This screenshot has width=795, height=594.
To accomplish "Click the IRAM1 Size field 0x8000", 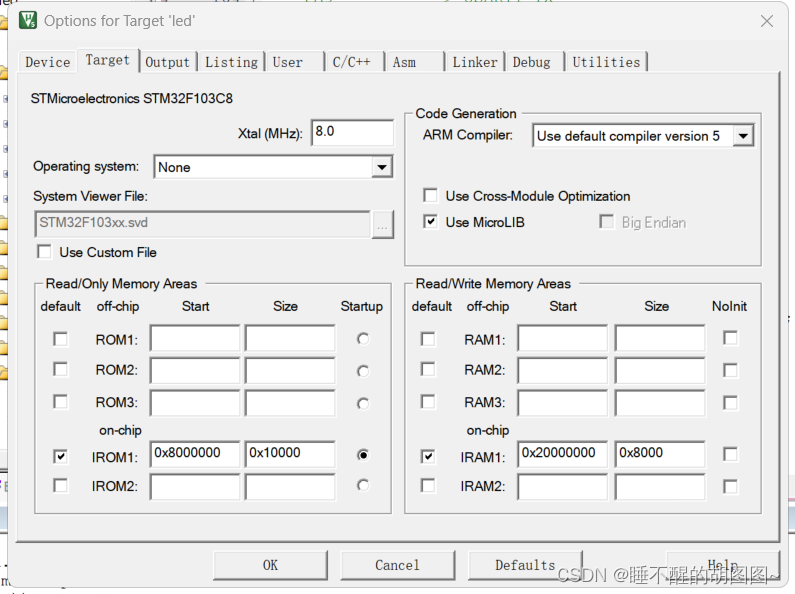I will [660, 454].
